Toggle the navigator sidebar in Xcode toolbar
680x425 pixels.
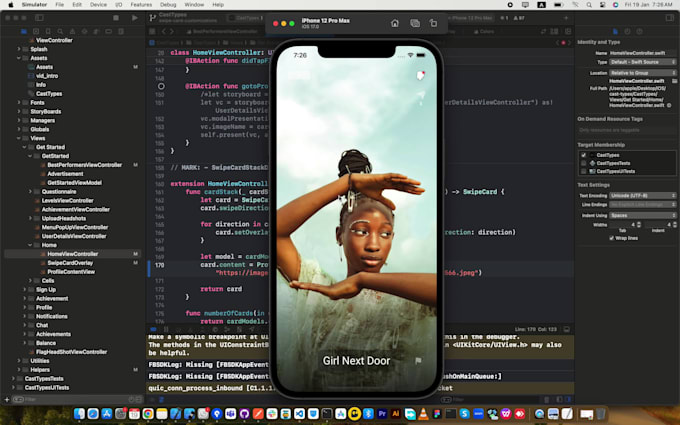(x=39, y=18)
